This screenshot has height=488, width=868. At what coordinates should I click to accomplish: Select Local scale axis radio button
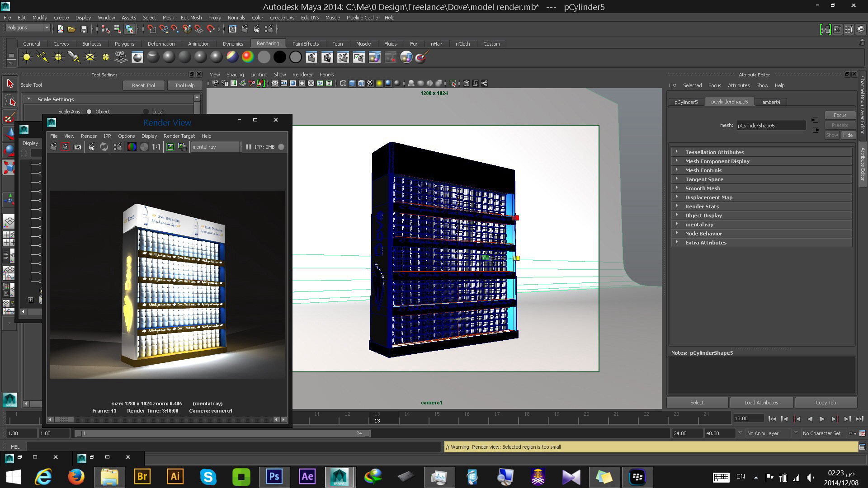146,112
